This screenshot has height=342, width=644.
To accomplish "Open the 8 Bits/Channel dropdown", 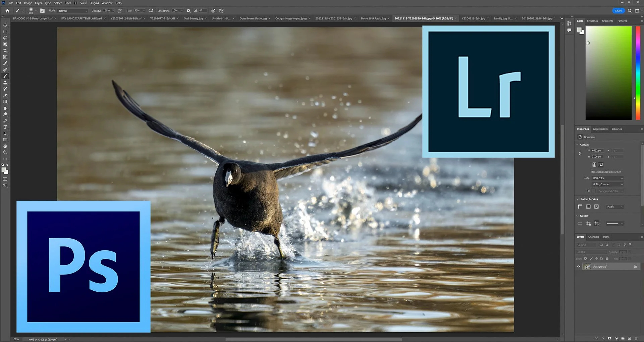I will pyautogui.click(x=608, y=184).
